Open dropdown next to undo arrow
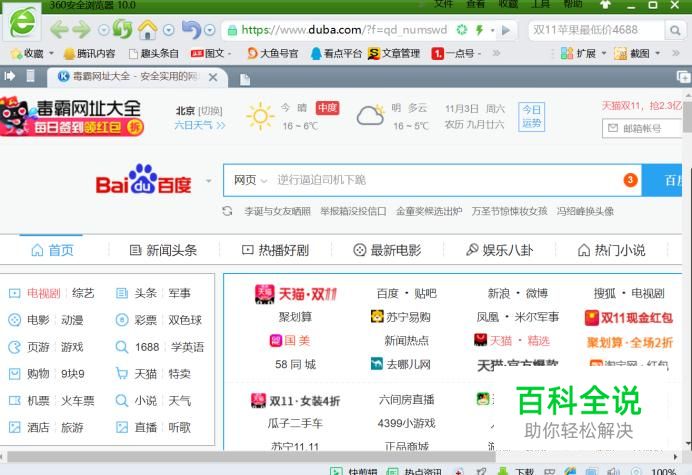Screen dimensions: 692x475 coord(210,30)
